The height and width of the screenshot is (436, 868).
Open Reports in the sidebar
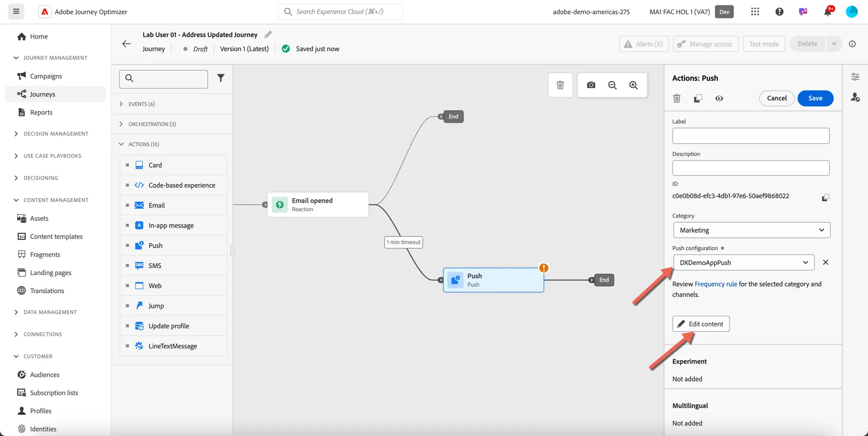[x=41, y=112]
